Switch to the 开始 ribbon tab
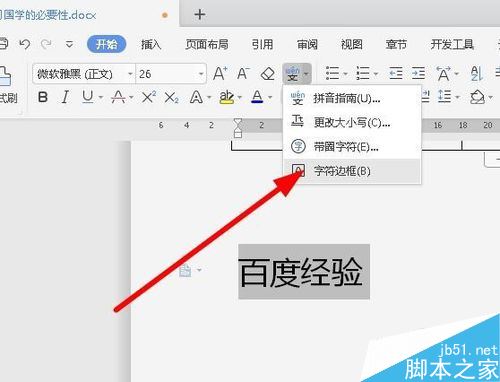The image size is (500, 382). (x=106, y=44)
